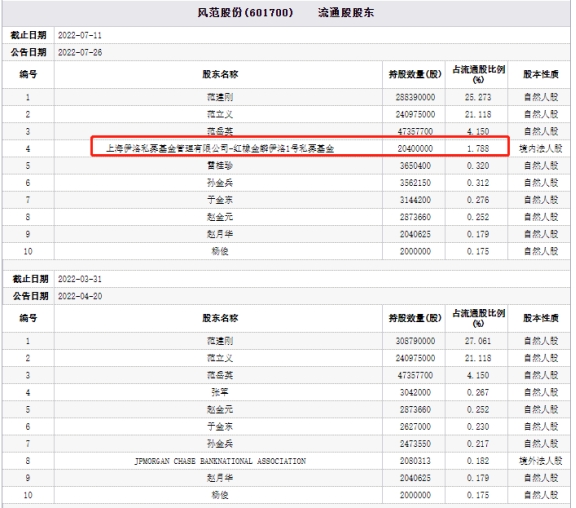576x508 pixels.
Task: Select the 流通股股东 heading
Action: click(346, 13)
